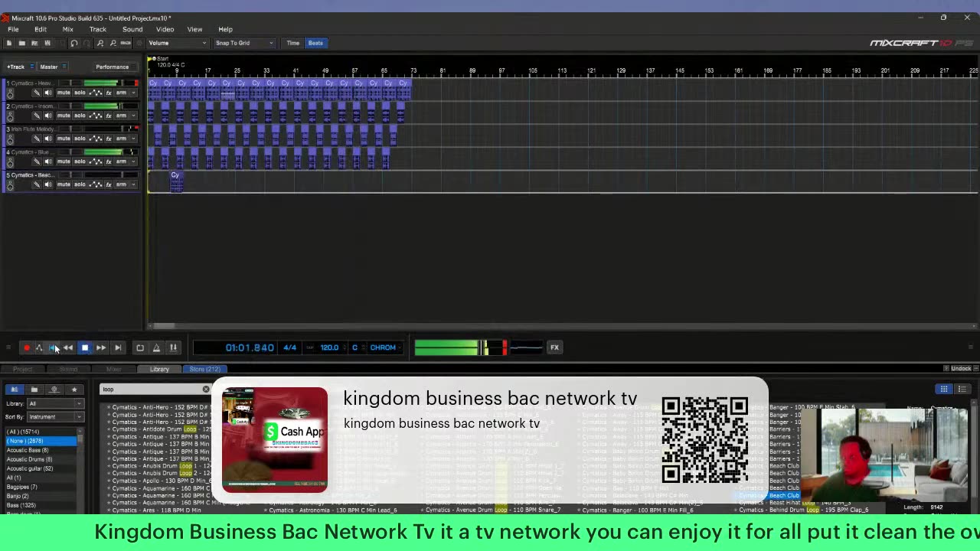Arm track 1 for recording
Image resolution: width=980 pixels, height=551 pixels.
click(x=121, y=93)
